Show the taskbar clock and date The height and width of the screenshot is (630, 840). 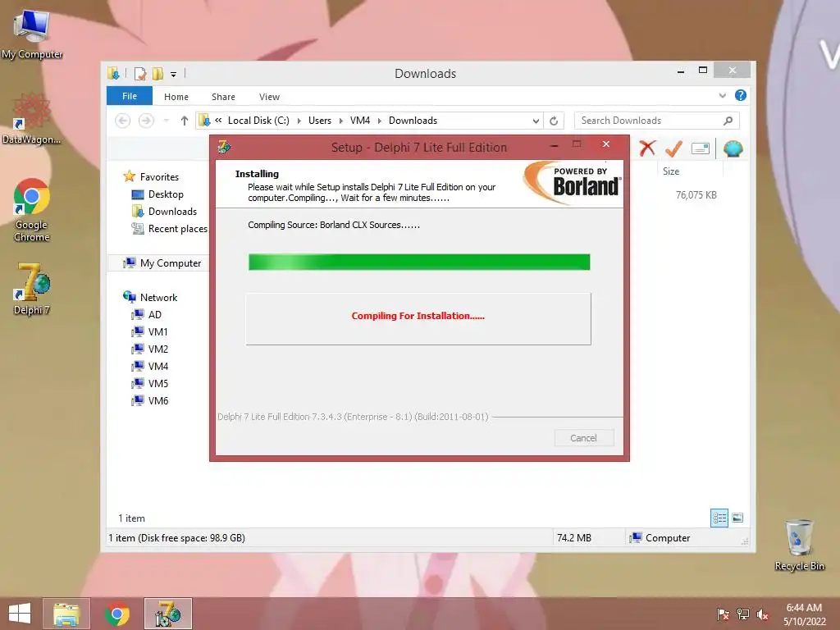(804, 614)
